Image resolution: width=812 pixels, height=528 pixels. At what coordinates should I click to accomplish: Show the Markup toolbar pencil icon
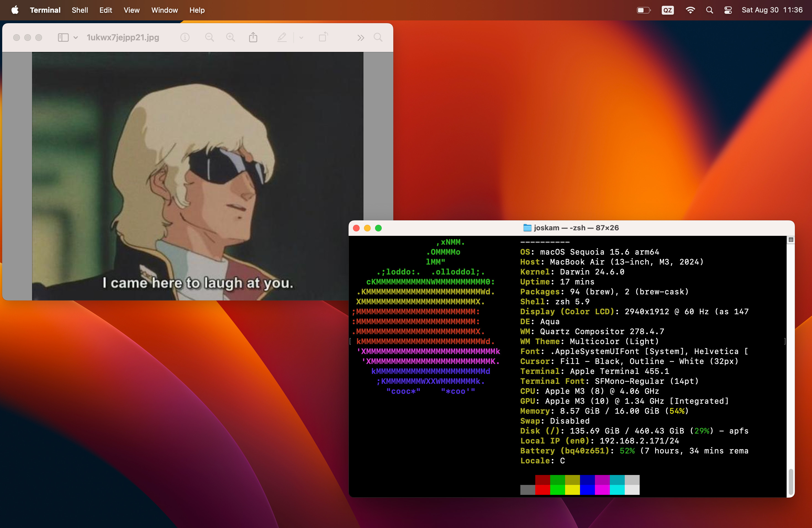point(282,37)
